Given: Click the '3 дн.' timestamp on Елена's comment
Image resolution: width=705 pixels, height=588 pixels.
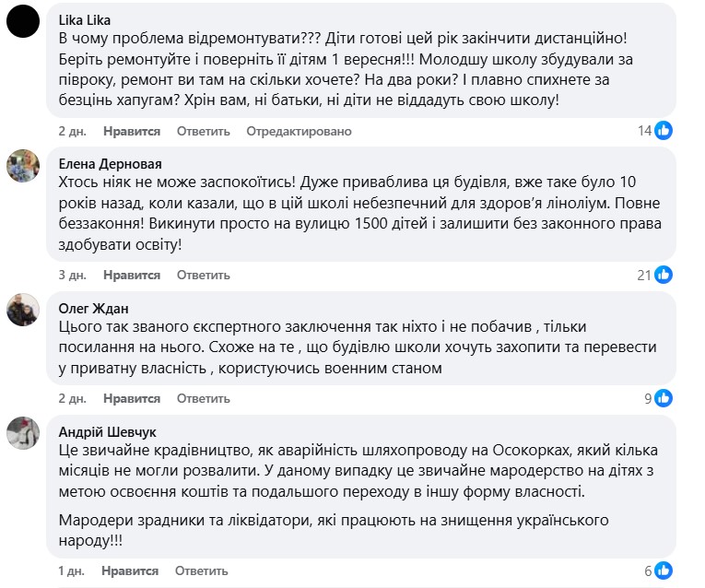Looking at the screenshot, I should 72,275.
